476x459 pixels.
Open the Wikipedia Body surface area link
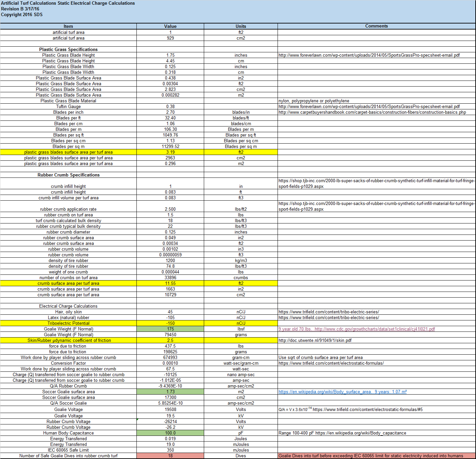coord(342,392)
